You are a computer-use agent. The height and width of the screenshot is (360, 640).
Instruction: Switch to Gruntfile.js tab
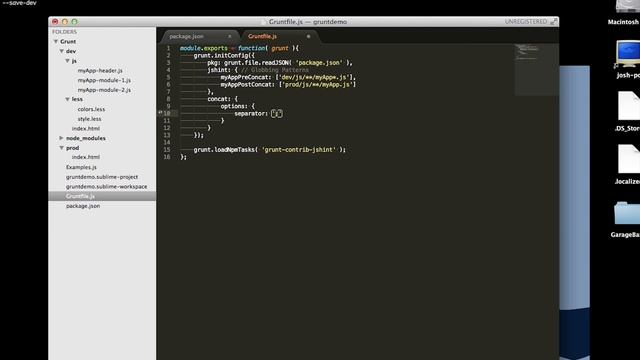point(262,36)
